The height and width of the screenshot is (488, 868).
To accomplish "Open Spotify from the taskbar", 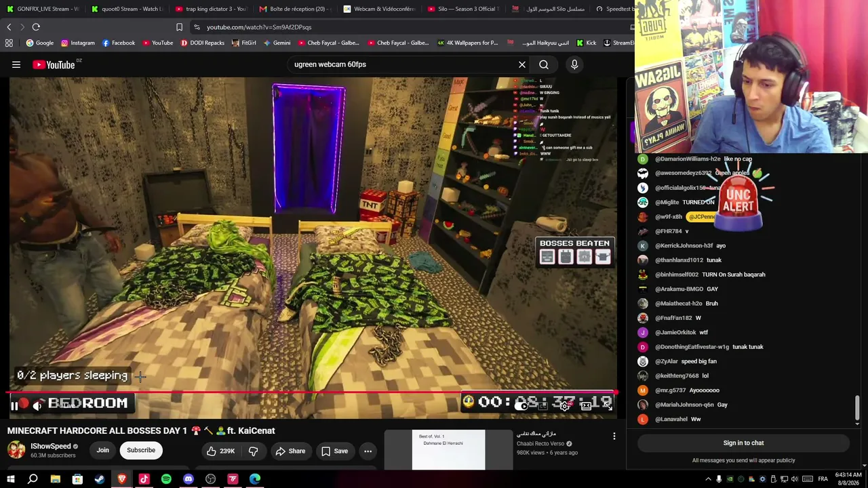I will [x=166, y=479].
